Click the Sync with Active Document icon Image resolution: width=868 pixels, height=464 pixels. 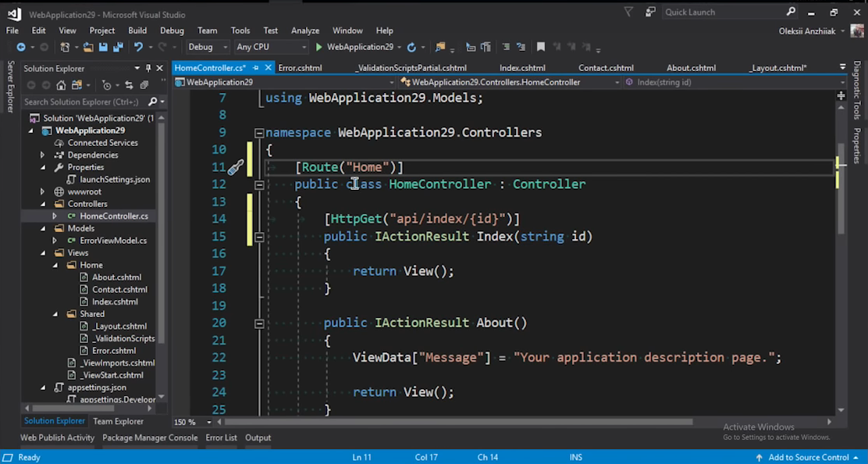pos(129,85)
